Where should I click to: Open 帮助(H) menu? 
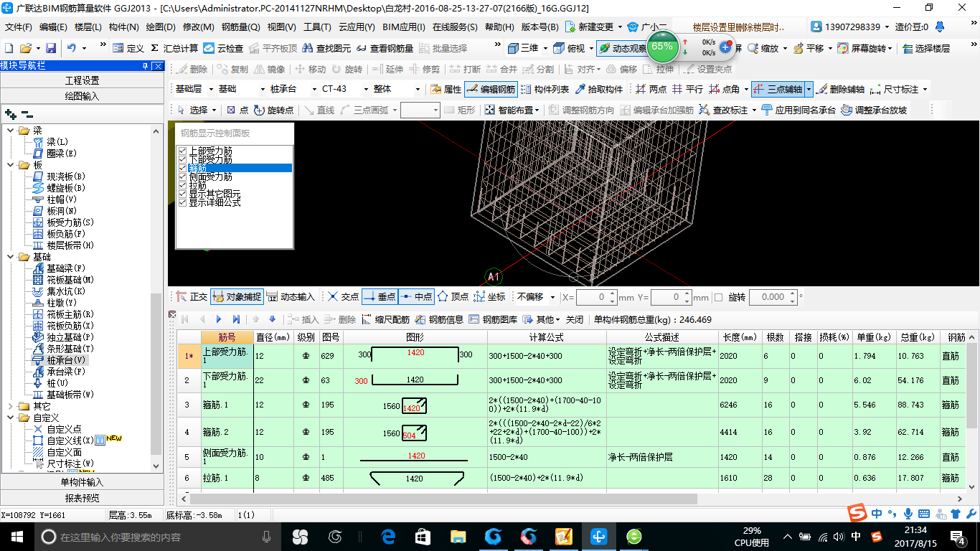click(x=499, y=27)
